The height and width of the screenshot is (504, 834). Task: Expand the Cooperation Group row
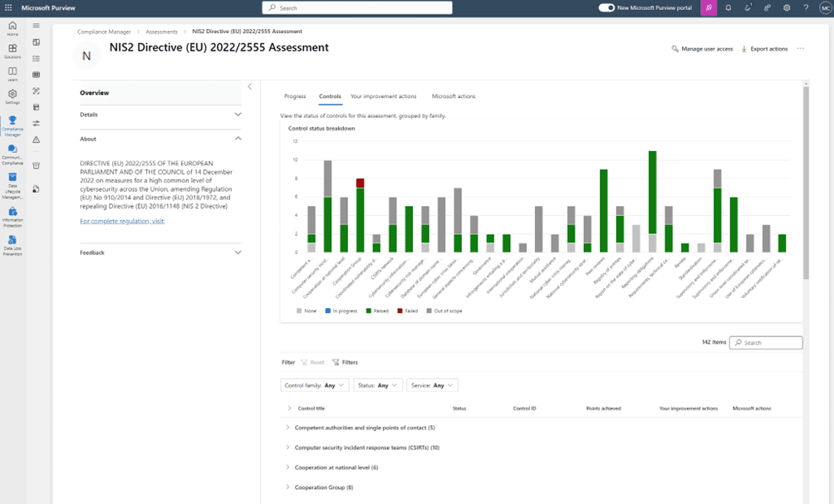point(287,487)
